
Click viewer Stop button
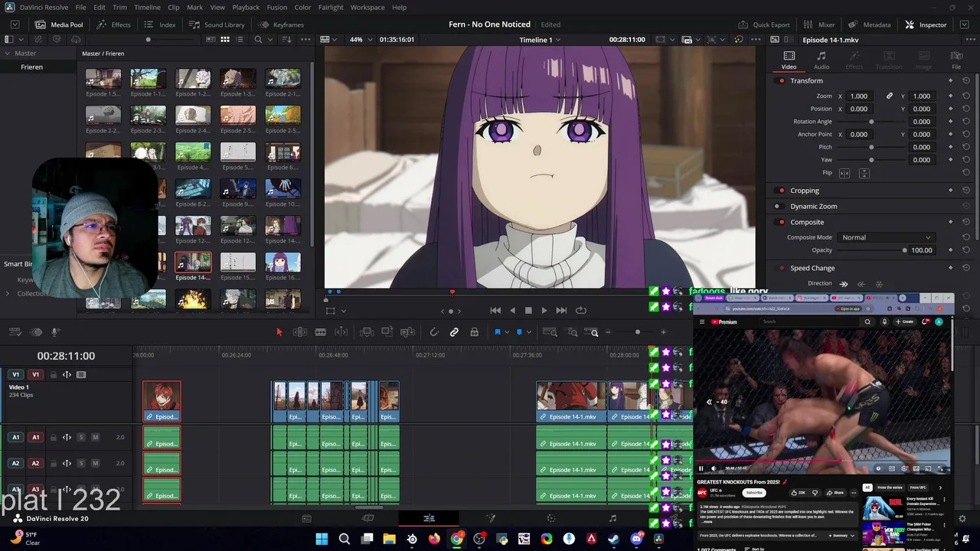coord(528,310)
